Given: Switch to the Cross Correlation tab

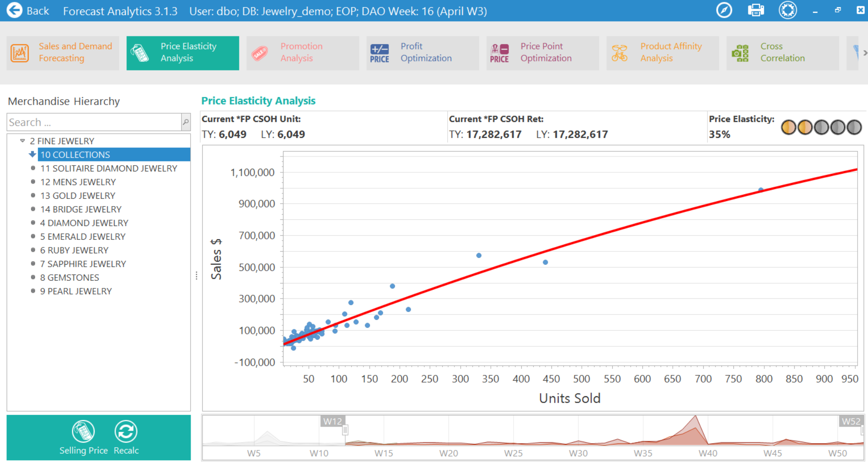Looking at the screenshot, I should click(x=782, y=52).
